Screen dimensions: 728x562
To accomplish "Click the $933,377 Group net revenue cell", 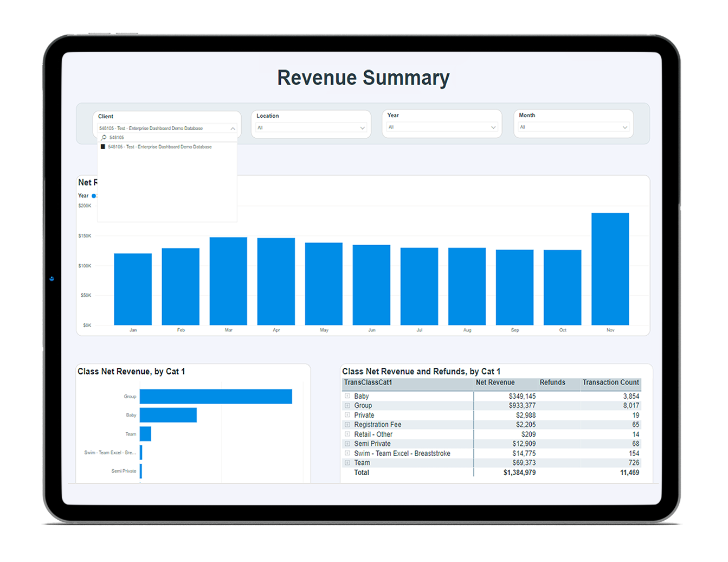I will click(522, 406).
